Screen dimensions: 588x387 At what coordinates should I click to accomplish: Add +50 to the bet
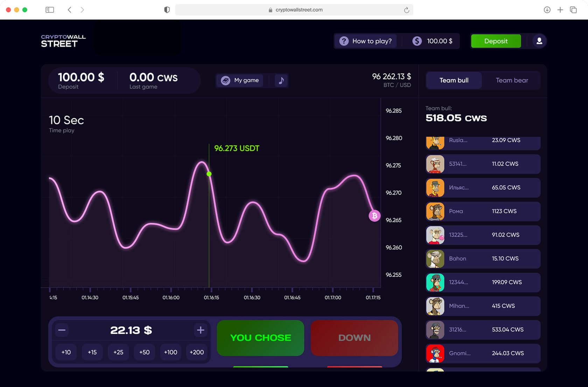click(x=145, y=352)
